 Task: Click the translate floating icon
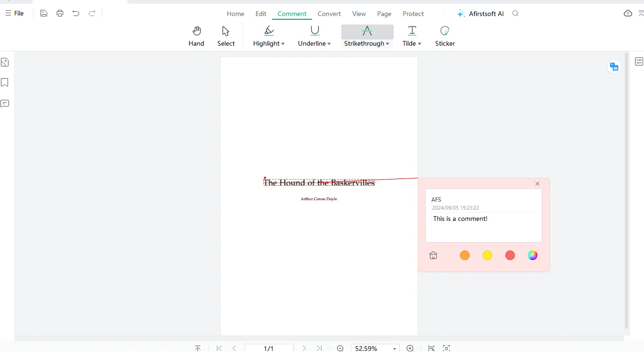click(x=614, y=67)
